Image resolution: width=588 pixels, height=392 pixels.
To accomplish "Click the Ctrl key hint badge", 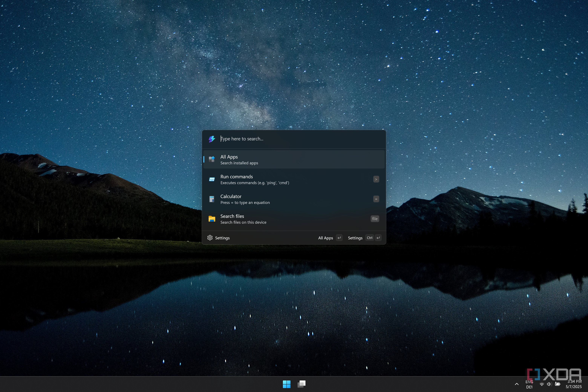I will tap(370, 238).
